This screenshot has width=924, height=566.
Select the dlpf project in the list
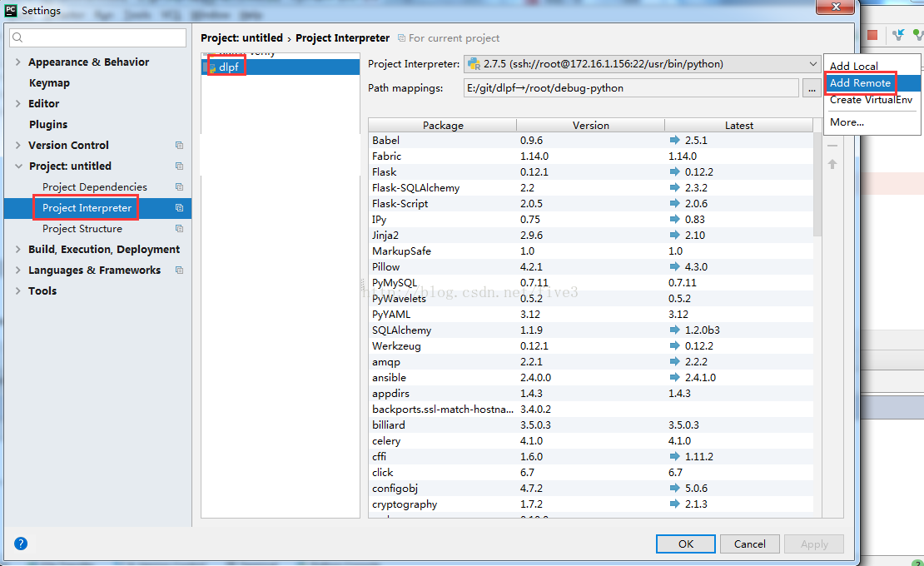point(281,67)
